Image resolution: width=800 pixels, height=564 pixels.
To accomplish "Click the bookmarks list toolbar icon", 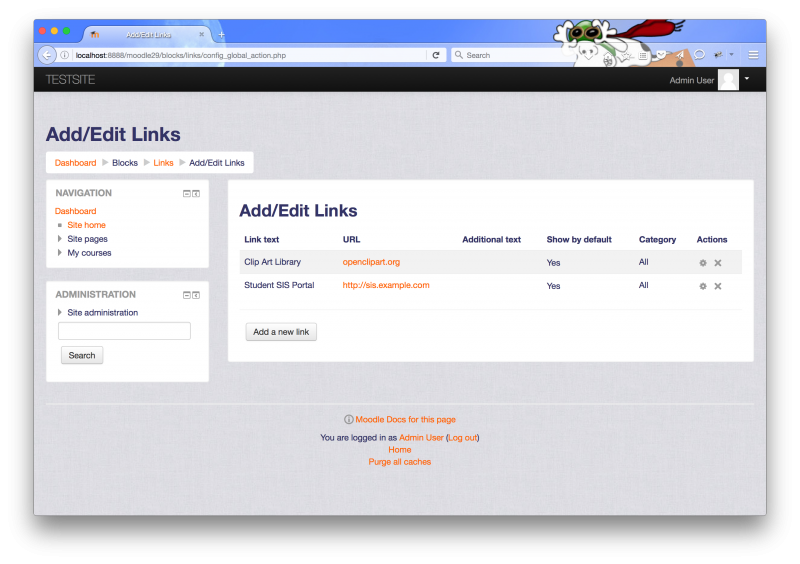I will (x=643, y=55).
